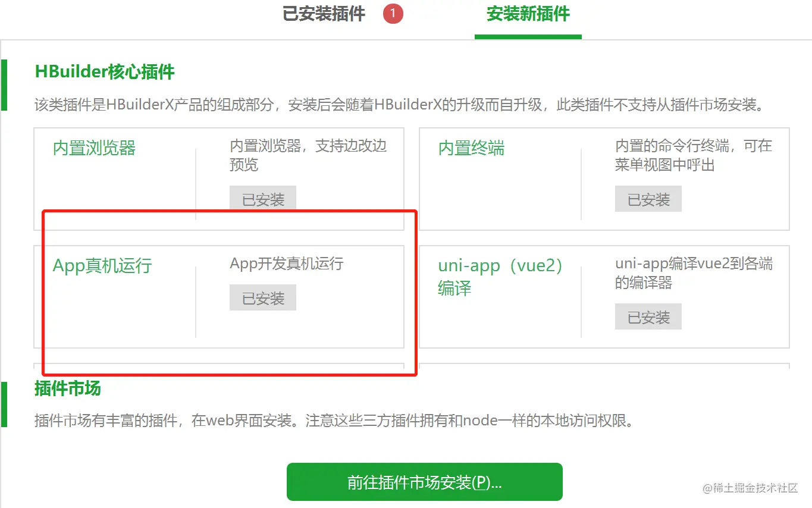Screen dimensions: 812x508
Task: Click the red notification badge showing 1
Action: tap(393, 14)
